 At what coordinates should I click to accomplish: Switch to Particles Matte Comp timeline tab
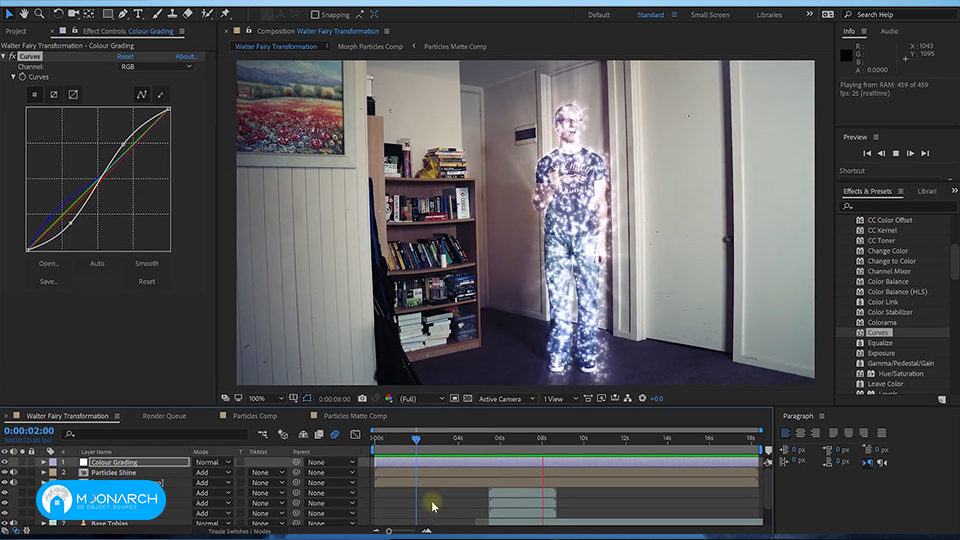[355, 416]
